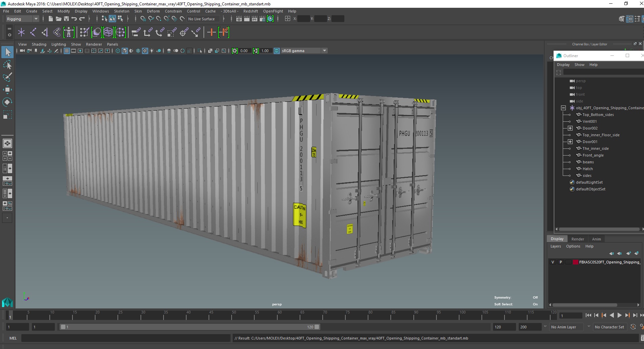Click the Parent Constraint shelf icon

click(x=136, y=32)
